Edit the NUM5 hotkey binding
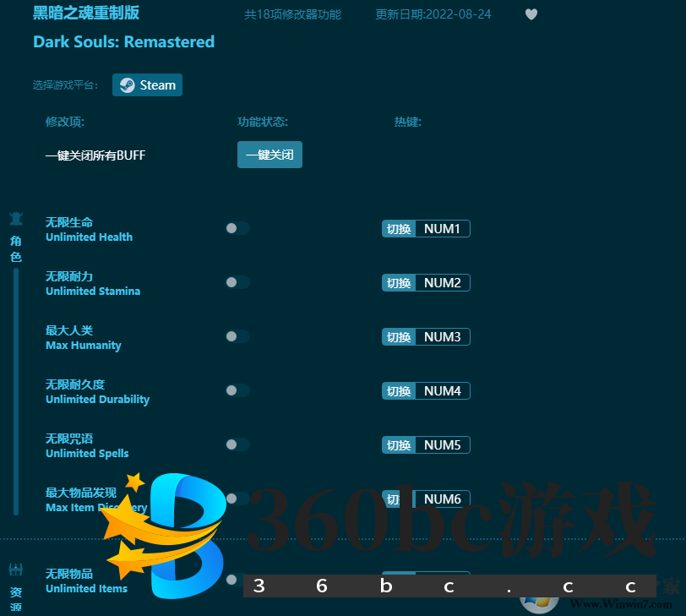The image size is (686, 616). [442, 445]
